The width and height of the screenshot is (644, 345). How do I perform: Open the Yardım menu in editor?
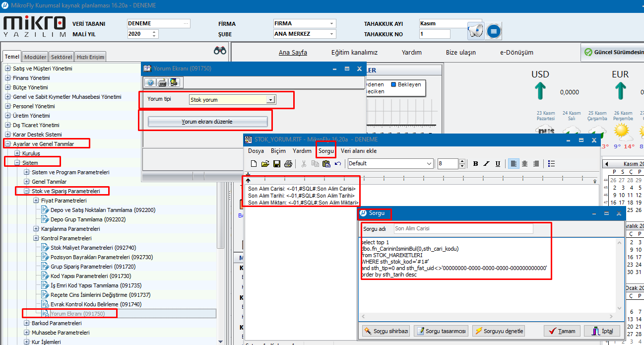[x=302, y=151]
